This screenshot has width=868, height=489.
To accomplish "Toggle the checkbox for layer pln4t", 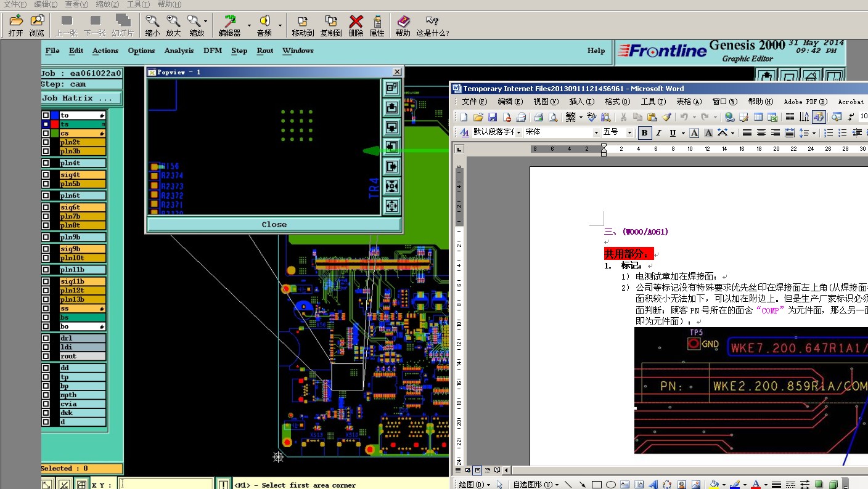I will 46,163.
